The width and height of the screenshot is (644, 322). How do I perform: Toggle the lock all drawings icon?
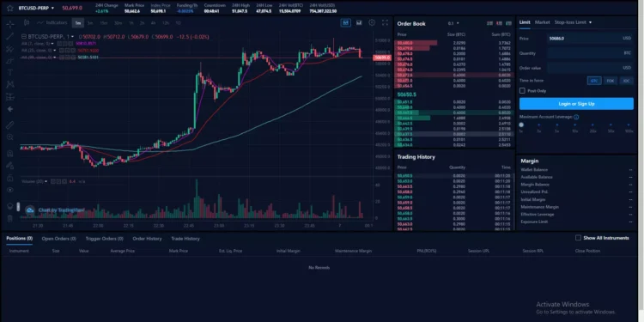pyautogui.click(x=9, y=178)
